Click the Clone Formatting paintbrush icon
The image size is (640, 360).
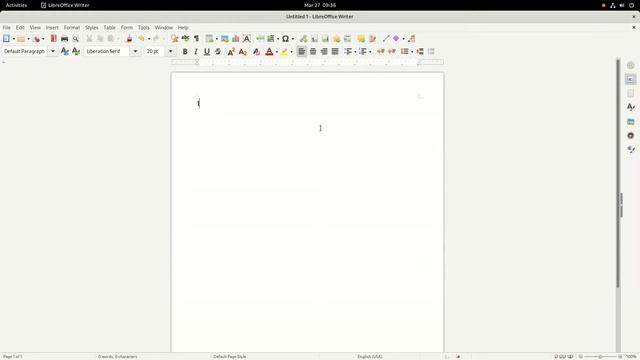pos(129,39)
